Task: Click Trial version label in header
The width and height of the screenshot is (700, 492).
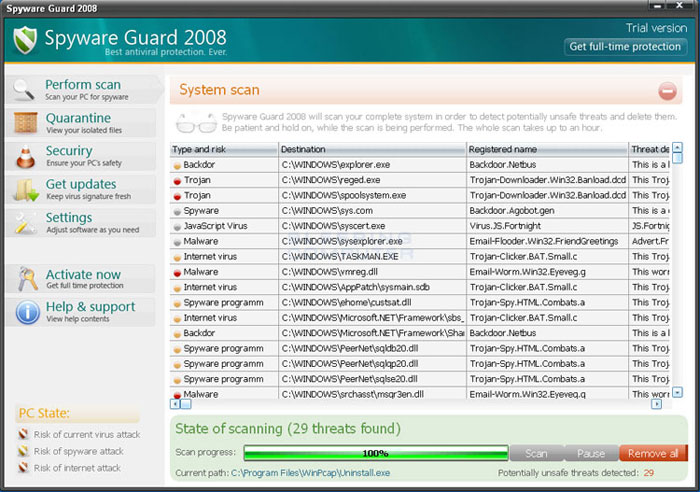Action: click(656, 28)
